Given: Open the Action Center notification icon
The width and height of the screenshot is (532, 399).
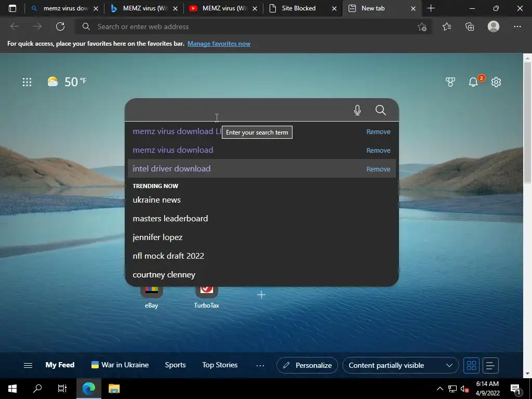Looking at the screenshot, I should pos(516,389).
